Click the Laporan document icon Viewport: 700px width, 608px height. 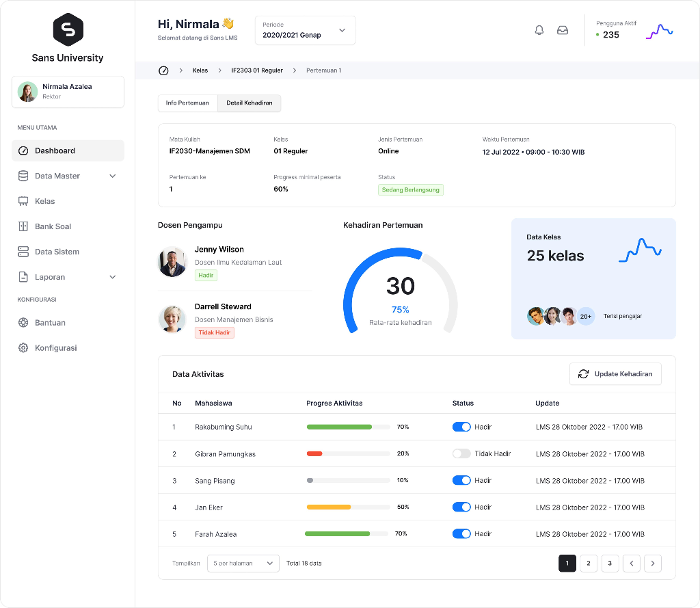pos(23,277)
